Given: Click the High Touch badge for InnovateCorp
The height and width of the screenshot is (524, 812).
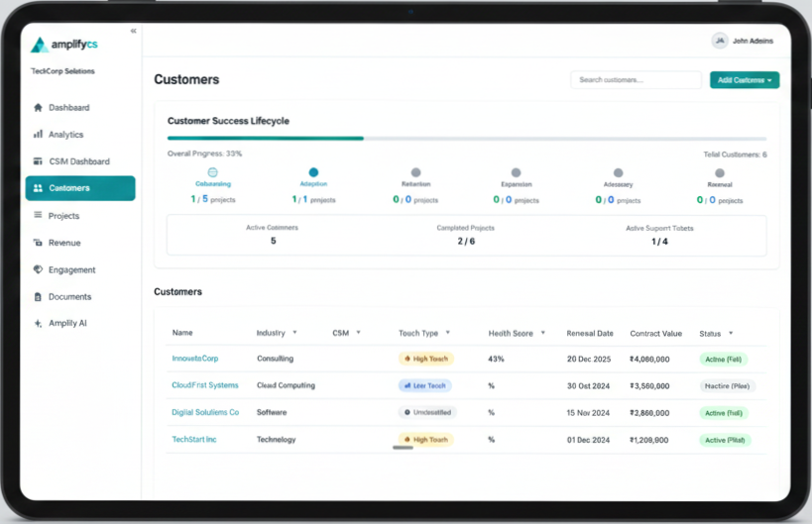Looking at the screenshot, I should [425, 359].
